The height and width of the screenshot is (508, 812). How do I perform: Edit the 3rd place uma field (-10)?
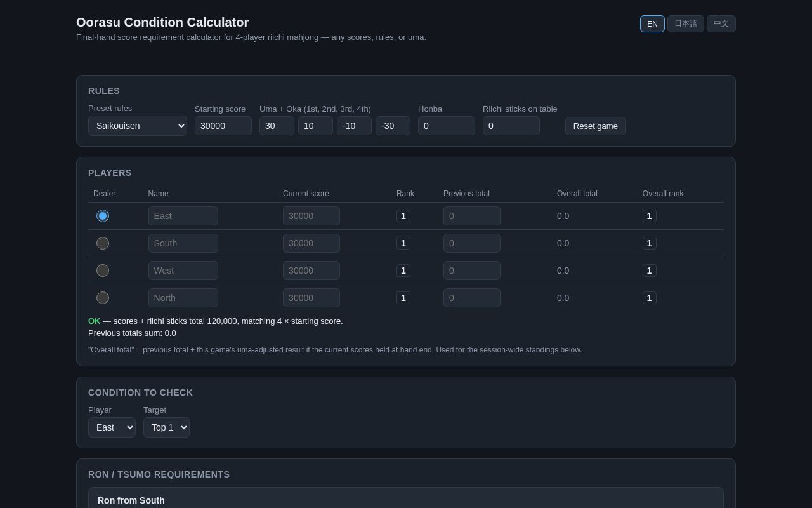(354, 126)
